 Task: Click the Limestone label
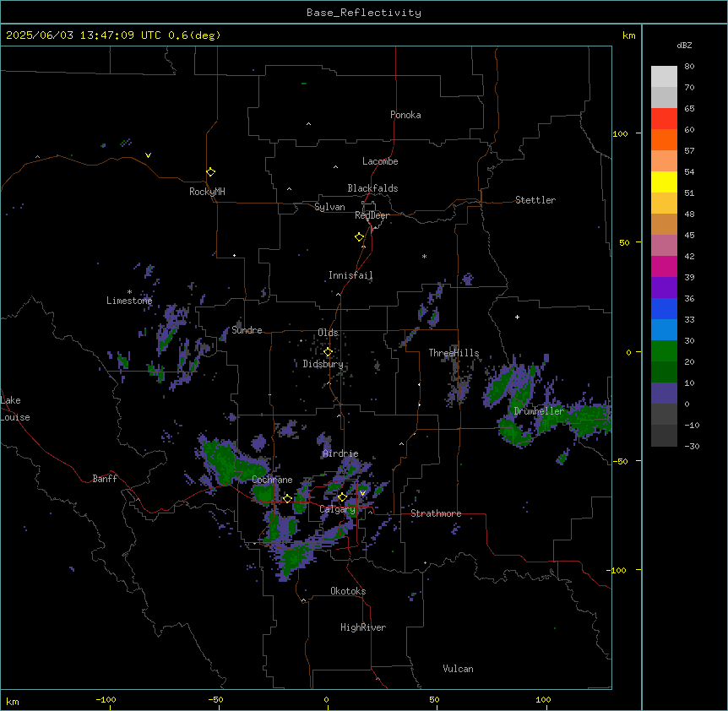(x=129, y=301)
